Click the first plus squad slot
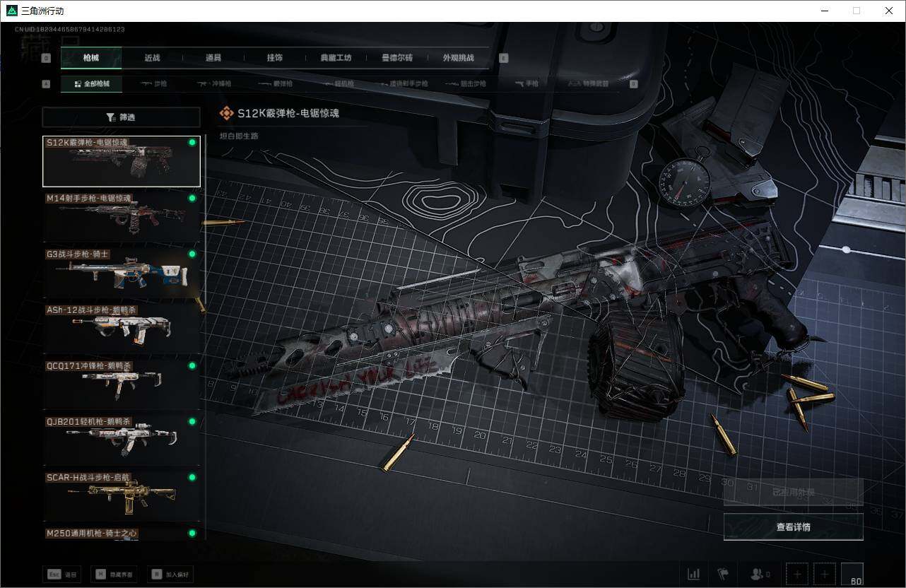Screen dimensions: 906x588 797,574
